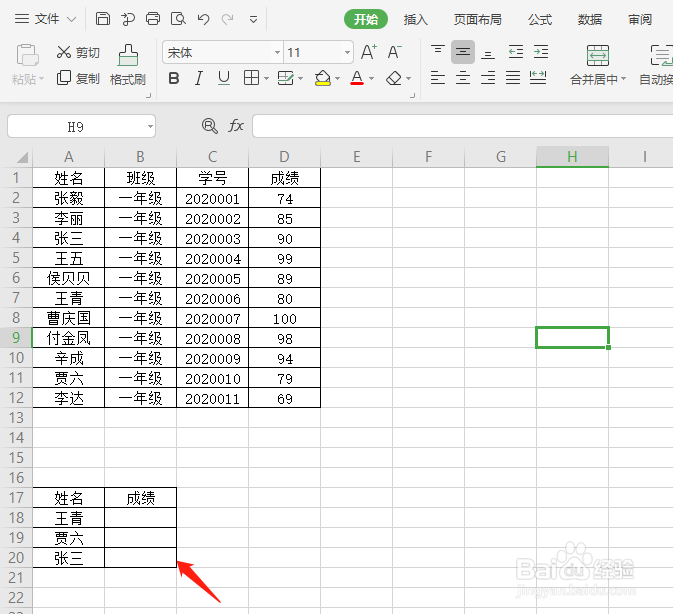
Task: Click the eraser clear-format icon
Action: (x=394, y=78)
